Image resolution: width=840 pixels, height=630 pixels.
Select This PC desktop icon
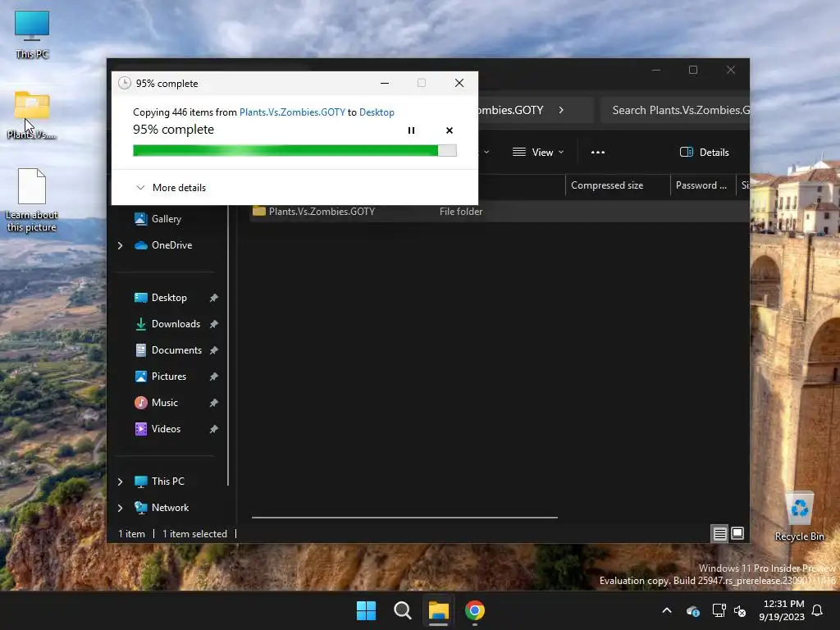[32, 34]
